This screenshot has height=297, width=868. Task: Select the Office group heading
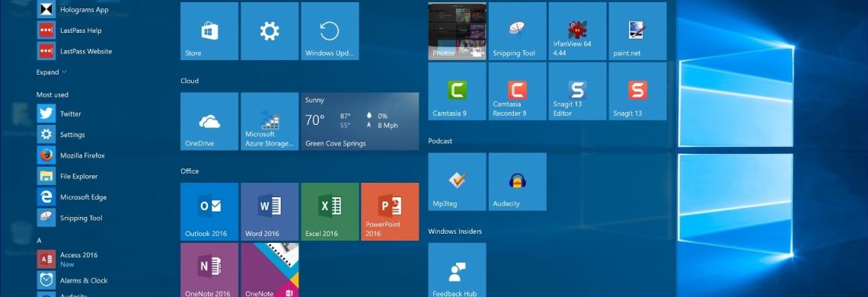pyautogui.click(x=190, y=171)
